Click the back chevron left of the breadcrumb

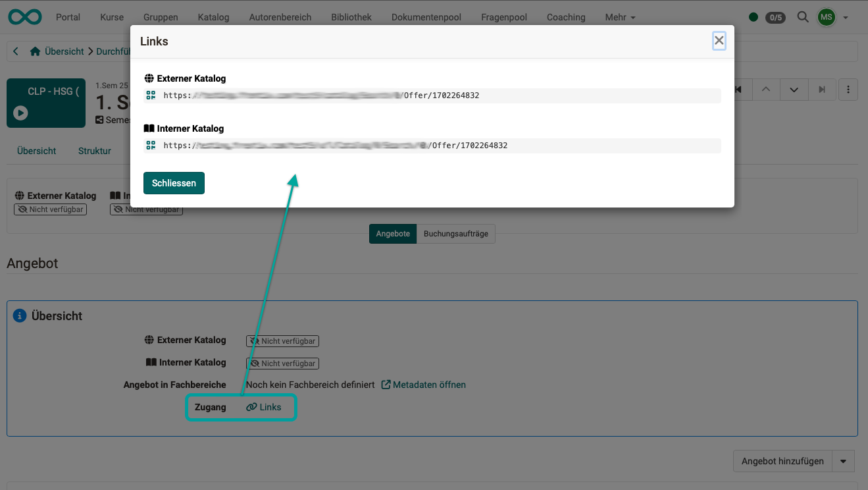tap(15, 51)
